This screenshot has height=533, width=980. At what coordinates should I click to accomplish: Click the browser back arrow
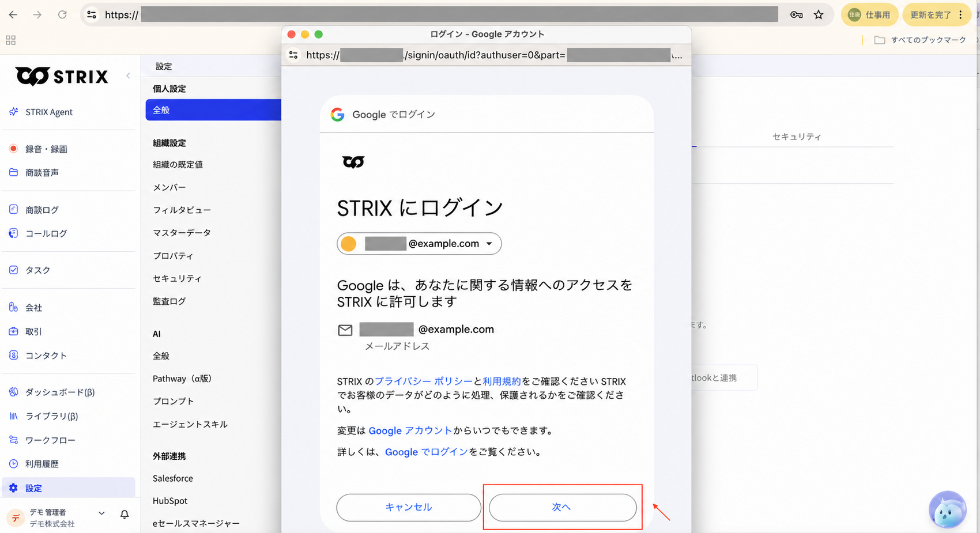click(x=13, y=15)
